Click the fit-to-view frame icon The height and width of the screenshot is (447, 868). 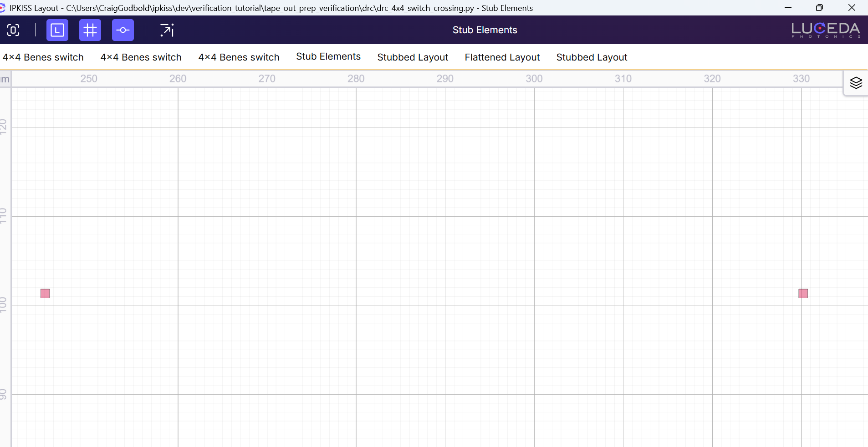[13, 30]
